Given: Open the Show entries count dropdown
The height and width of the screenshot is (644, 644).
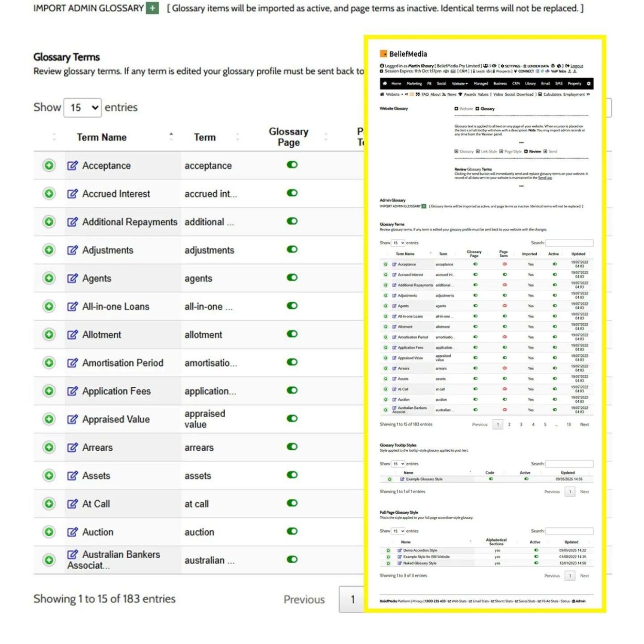Looking at the screenshot, I should tap(82, 107).
